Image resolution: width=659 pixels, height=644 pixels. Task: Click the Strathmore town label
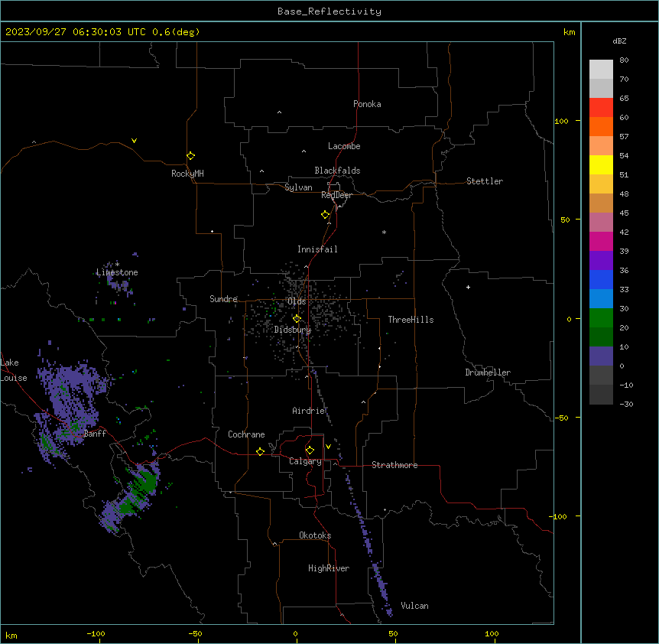pyautogui.click(x=394, y=465)
